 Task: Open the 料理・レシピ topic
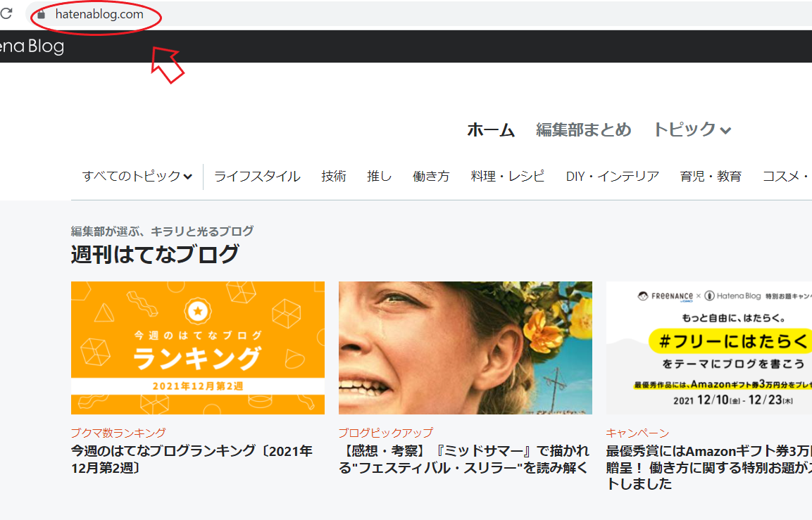click(x=508, y=177)
